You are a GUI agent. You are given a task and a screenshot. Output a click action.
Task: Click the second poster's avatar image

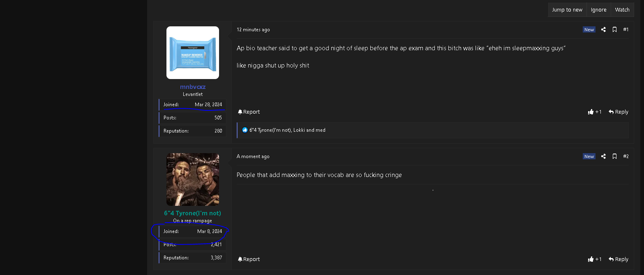point(192,179)
